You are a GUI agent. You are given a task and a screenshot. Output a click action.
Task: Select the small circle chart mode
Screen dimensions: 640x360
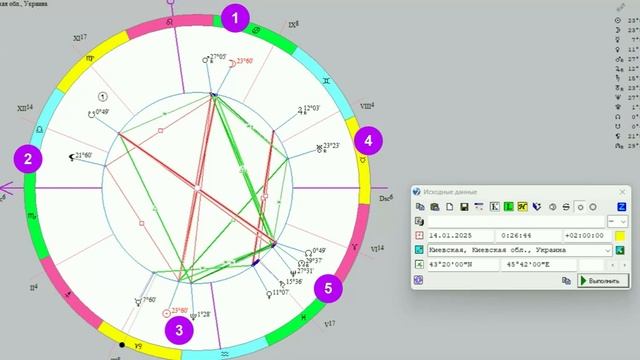(x=580, y=207)
